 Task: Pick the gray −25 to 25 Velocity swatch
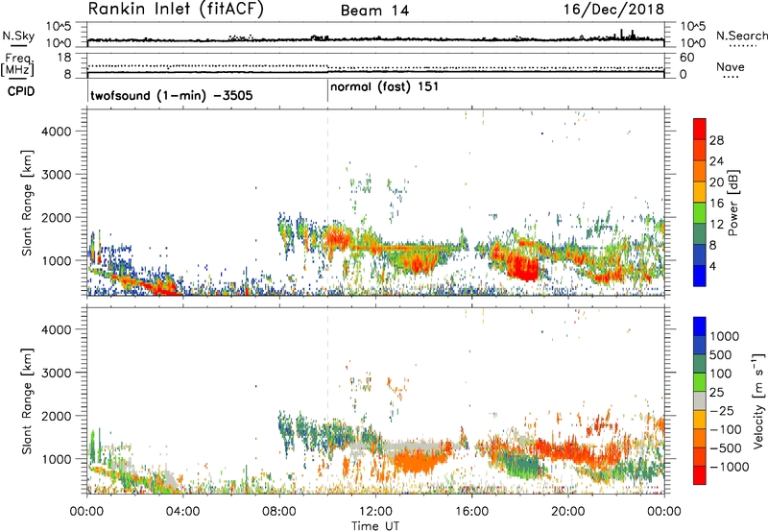coord(700,401)
